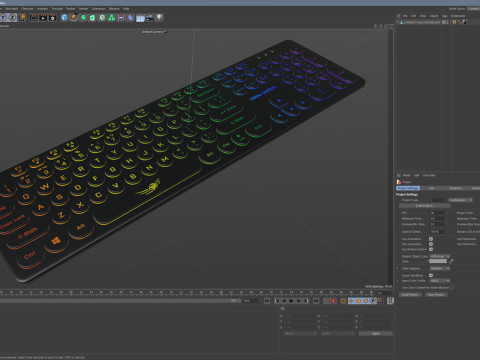480x360 pixels.
Task: Render to Picture Viewer icon
Action: [x=43, y=17]
